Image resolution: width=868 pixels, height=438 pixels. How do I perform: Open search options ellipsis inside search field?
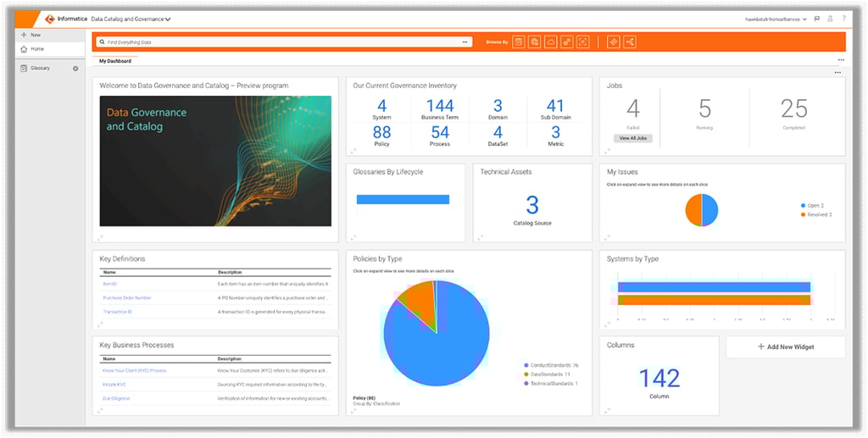465,42
